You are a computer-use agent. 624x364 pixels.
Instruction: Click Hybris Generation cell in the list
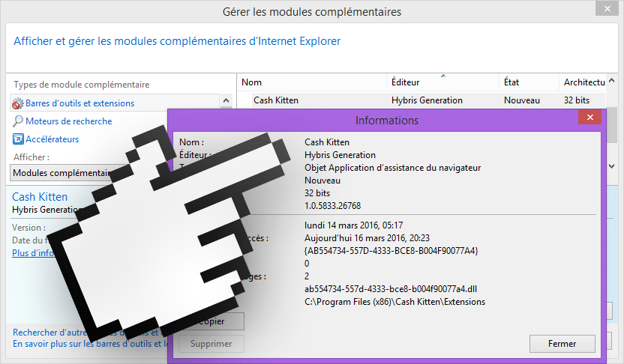pyautogui.click(x=427, y=100)
